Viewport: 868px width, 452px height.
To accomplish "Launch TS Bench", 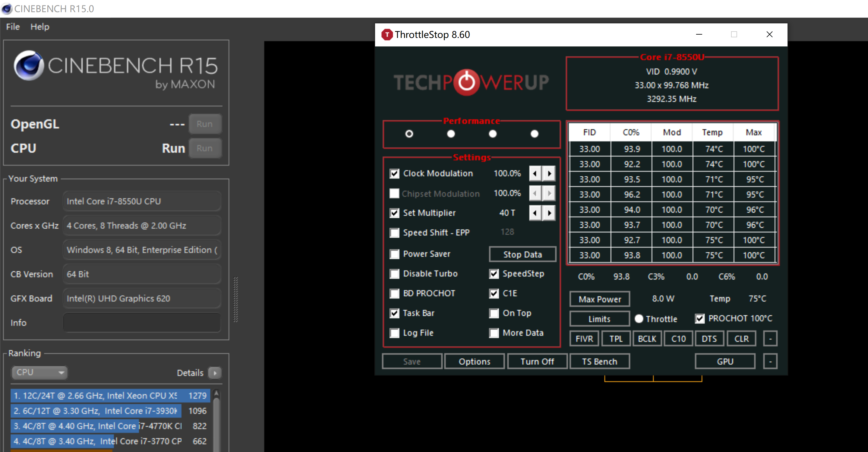I will pos(600,362).
